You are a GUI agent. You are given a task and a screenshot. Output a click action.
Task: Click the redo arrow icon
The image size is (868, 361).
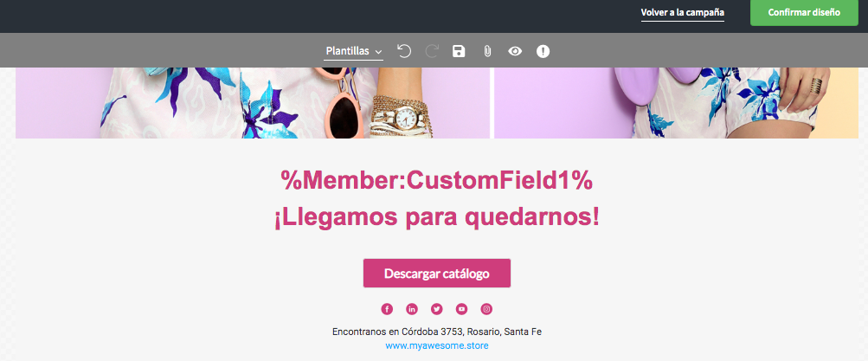(432, 51)
